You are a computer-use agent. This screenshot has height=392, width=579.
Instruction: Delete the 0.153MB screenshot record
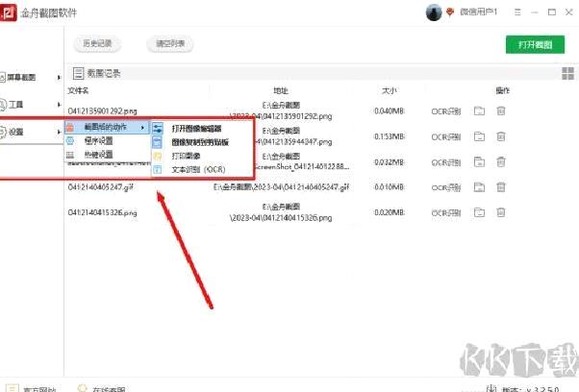[x=501, y=136]
